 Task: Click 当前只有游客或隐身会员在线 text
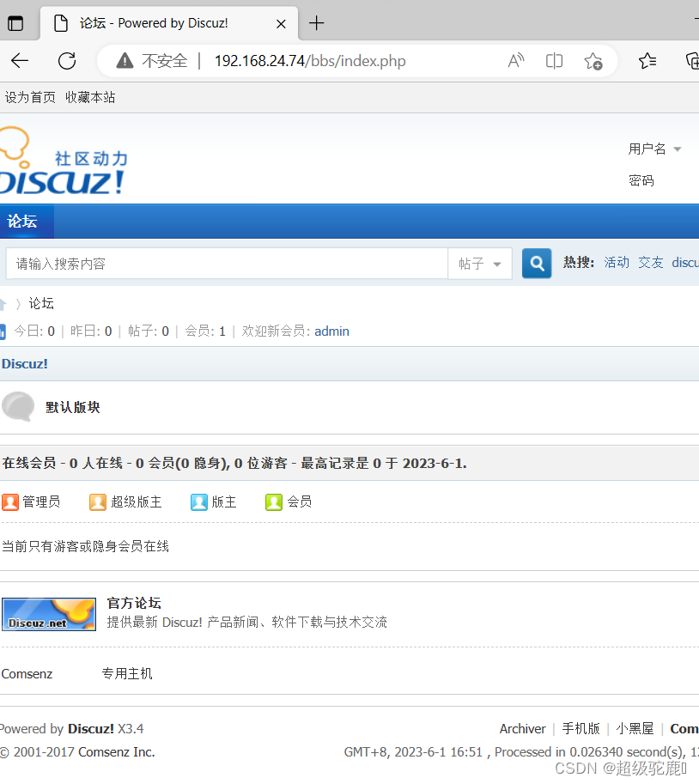coord(86,546)
